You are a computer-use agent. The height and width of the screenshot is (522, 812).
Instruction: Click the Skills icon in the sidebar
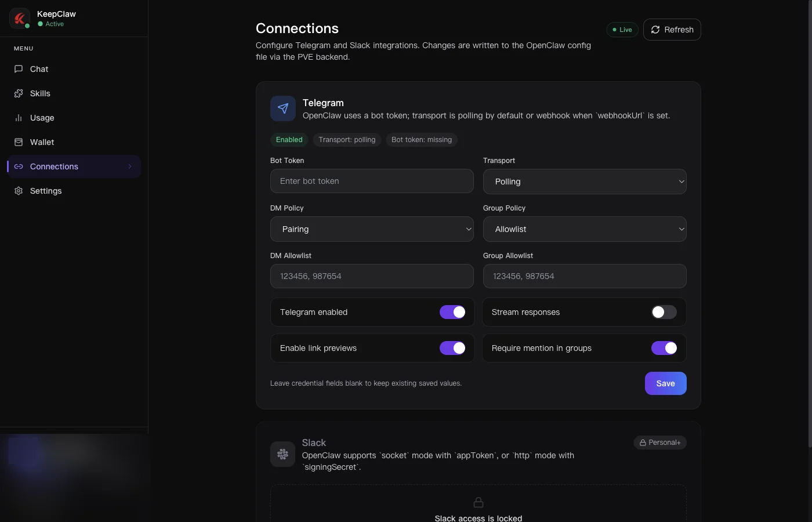coord(19,93)
